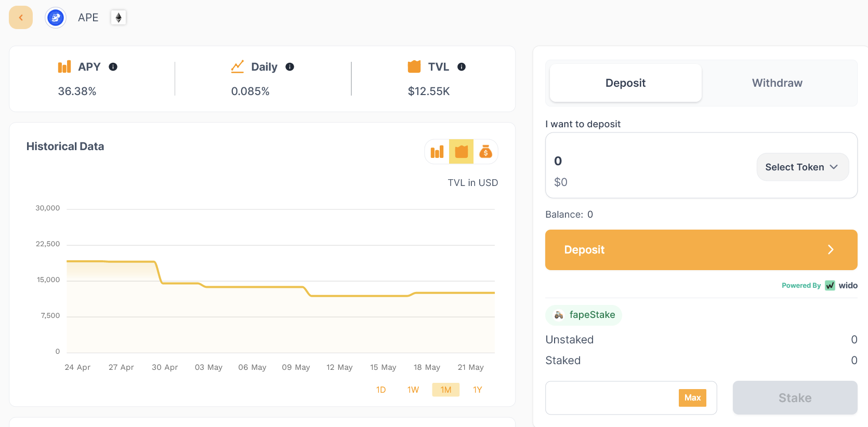Expand the Select Token dropdown
The height and width of the screenshot is (427, 868).
[802, 167]
